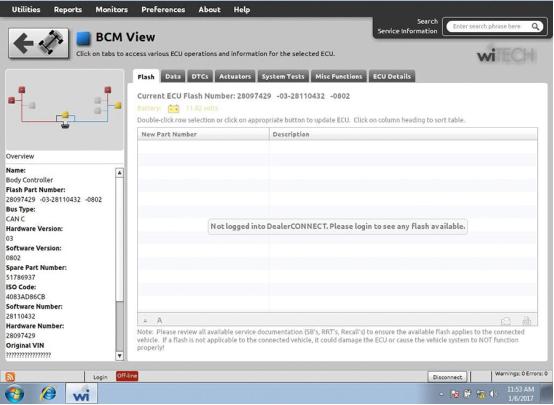The width and height of the screenshot is (554, 405).
Task: Click the RSS feed icon in status bar
Action: pyautogui.click(x=10, y=377)
